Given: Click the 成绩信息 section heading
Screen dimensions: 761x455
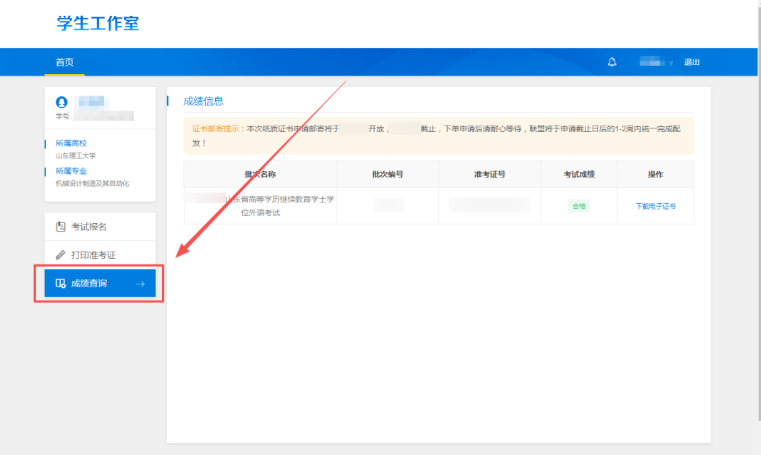Looking at the screenshot, I should (203, 101).
